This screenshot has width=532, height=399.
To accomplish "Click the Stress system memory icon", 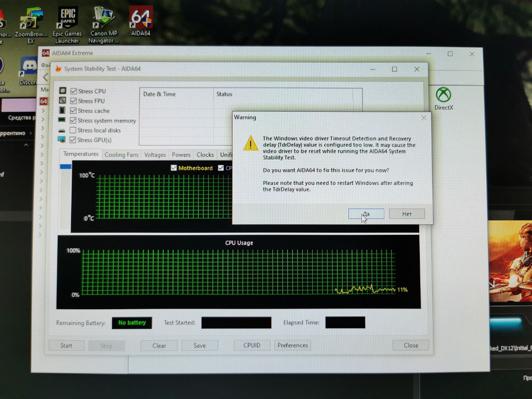I will coord(62,120).
